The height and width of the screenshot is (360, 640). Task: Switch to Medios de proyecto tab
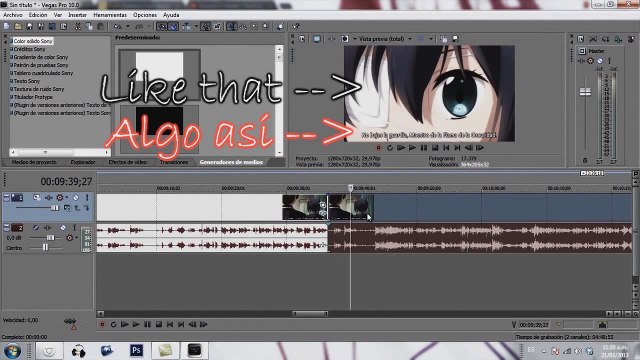point(34,162)
